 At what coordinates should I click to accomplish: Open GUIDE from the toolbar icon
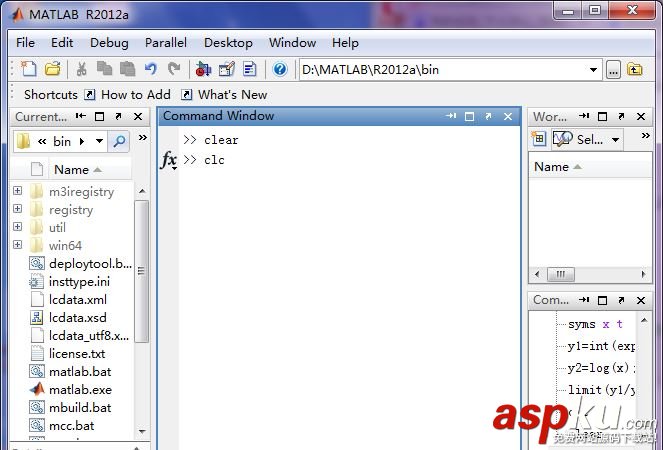click(227, 69)
